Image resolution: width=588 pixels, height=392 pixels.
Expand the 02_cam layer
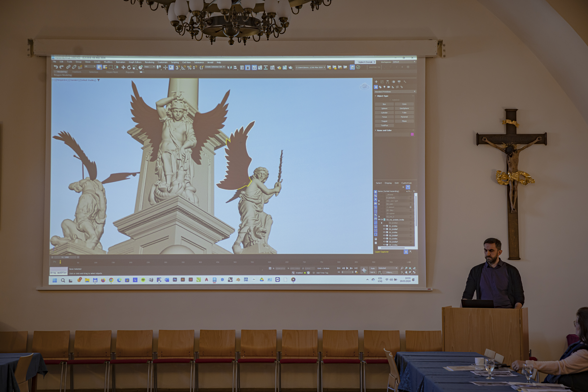(379, 204)
